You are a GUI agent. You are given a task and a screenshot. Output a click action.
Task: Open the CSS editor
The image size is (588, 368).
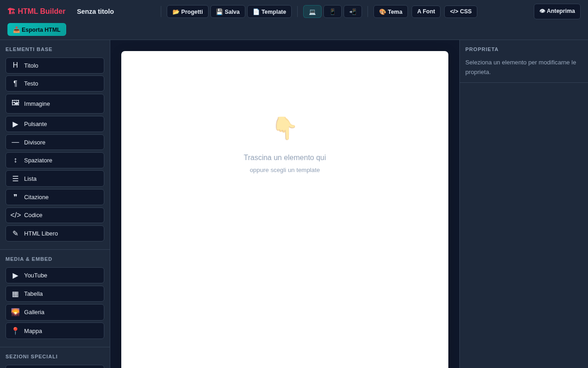coord(460,11)
